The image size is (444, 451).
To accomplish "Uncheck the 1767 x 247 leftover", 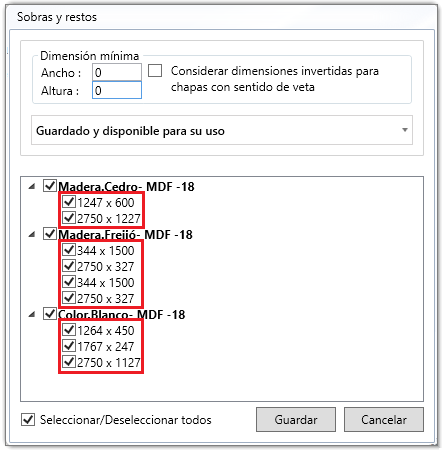I will click(x=69, y=346).
